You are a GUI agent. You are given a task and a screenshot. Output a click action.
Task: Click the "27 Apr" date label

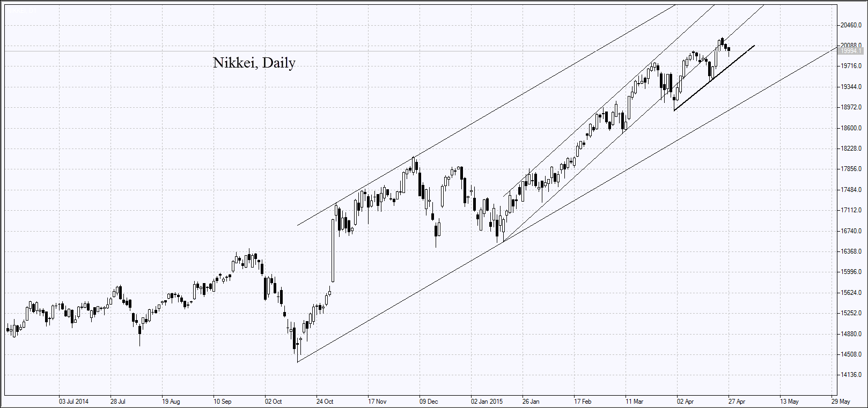click(x=737, y=401)
